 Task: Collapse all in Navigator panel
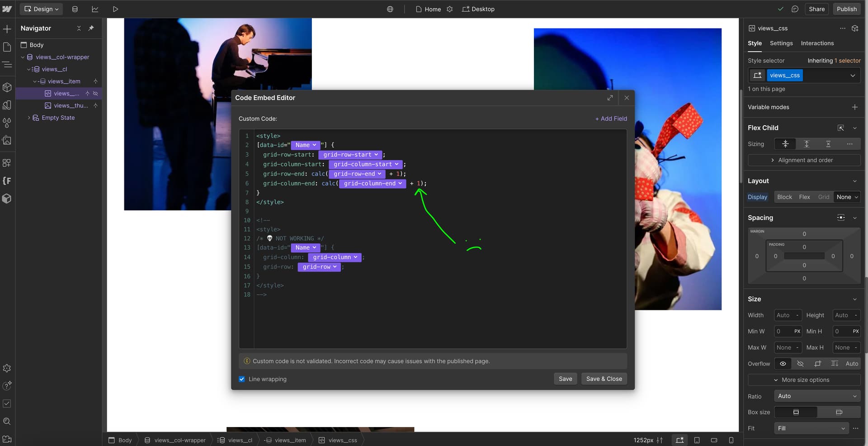[79, 28]
